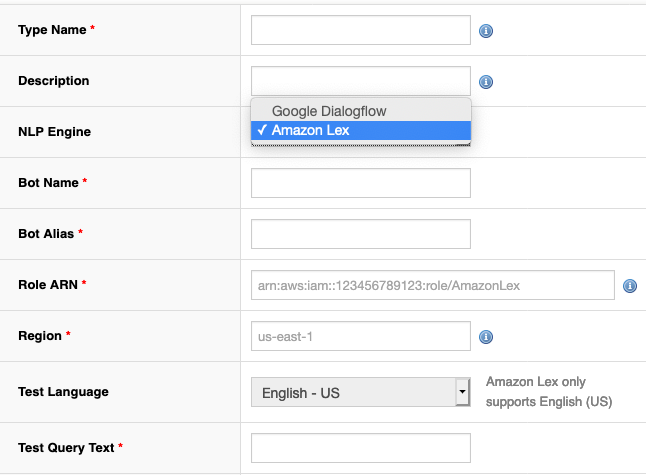Click the 'Test Language' label

[x=63, y=392]
